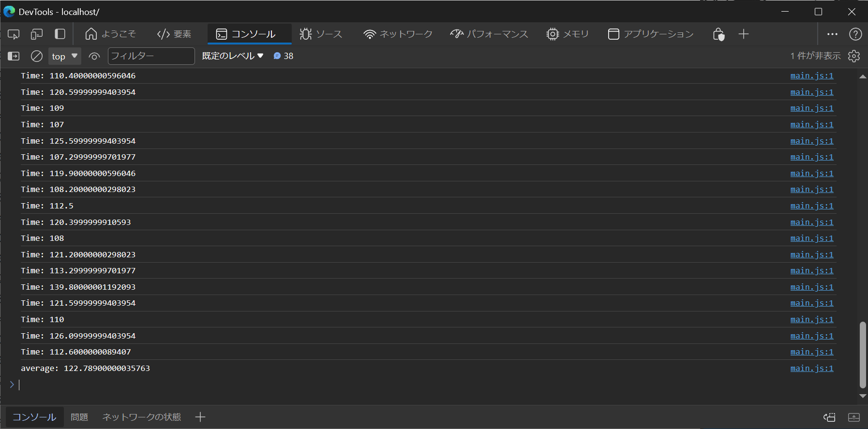Expand the 既定のレベル log levels dropdown
This screenshot has height=429, width=868.
click(233, 56)
